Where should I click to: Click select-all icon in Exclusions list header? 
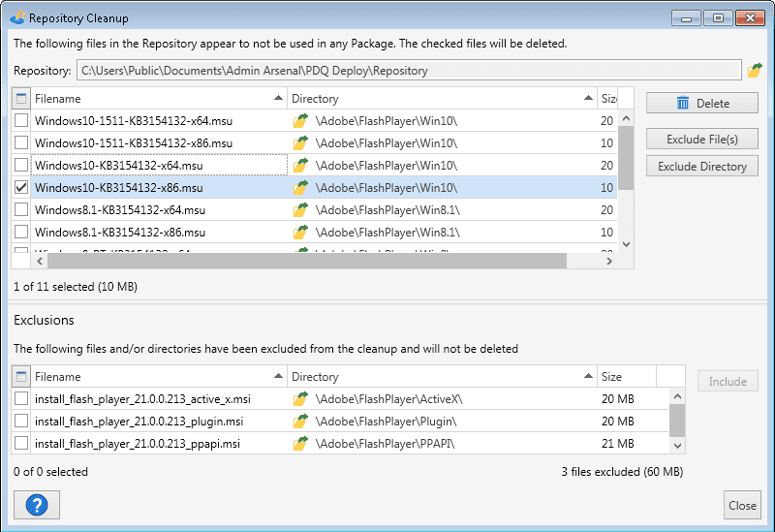coord(21,377)
